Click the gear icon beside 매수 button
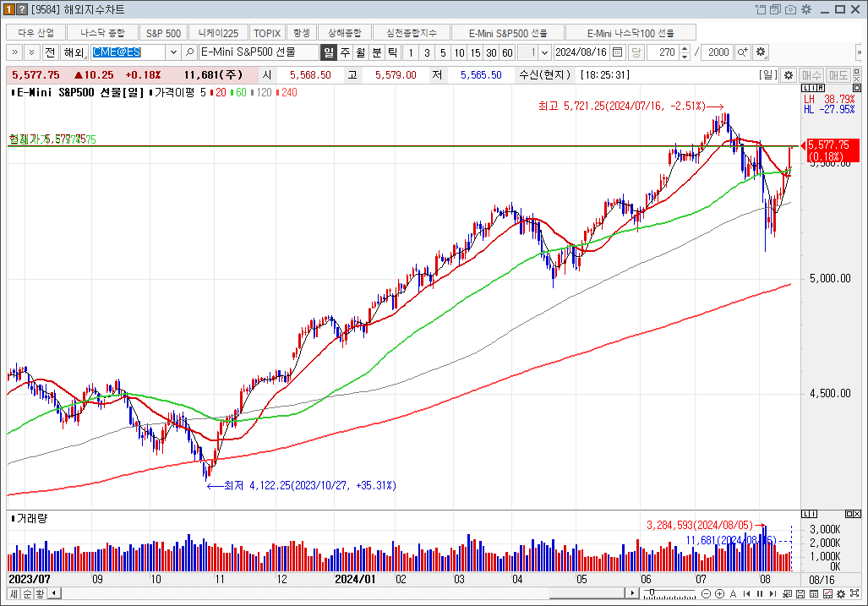868x606 pixels. coord(788,74)
